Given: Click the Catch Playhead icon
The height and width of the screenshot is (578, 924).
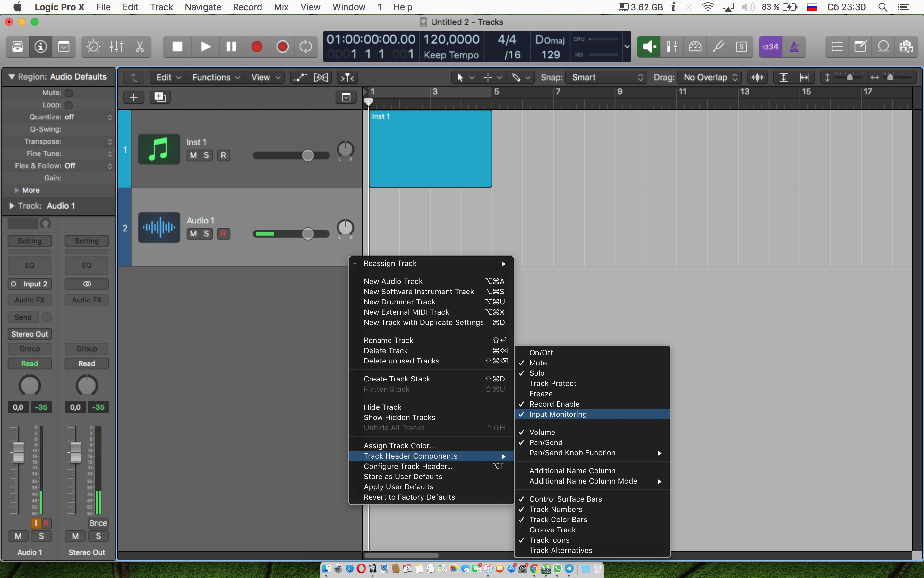Looking at the screenshot, I should point(347,78).
